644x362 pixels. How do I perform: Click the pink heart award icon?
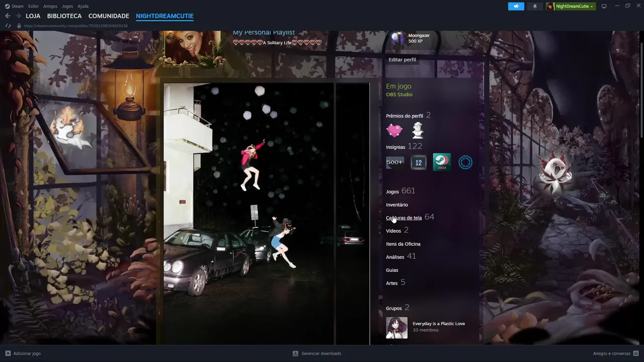pyautogui.click(x=394, y=131)
